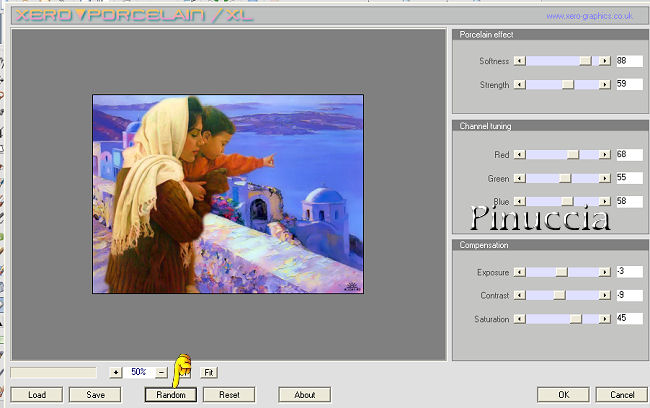Click the Green channel slider handle
Viewport: 650px width, 408px height.
click(565, 178)
